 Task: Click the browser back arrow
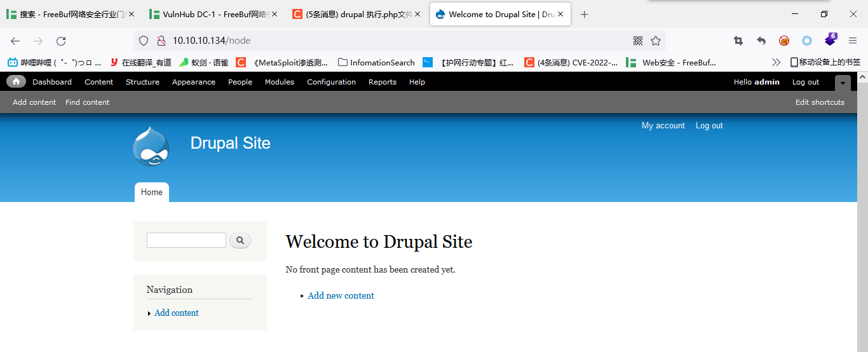[15, 41]
